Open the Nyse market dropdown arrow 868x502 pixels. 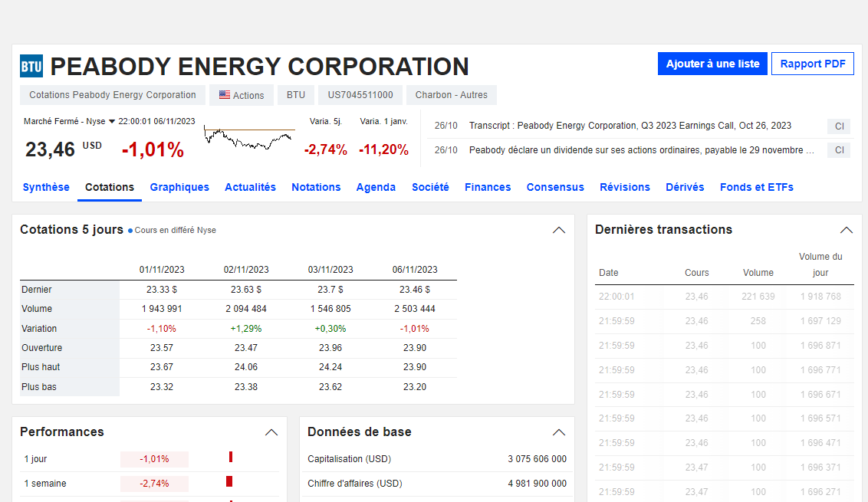111,121
